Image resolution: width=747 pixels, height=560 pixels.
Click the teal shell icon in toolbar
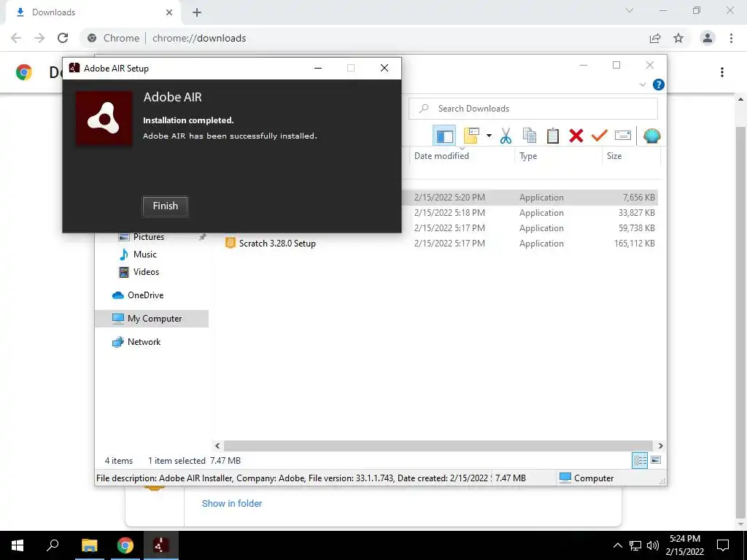[651, 136]
